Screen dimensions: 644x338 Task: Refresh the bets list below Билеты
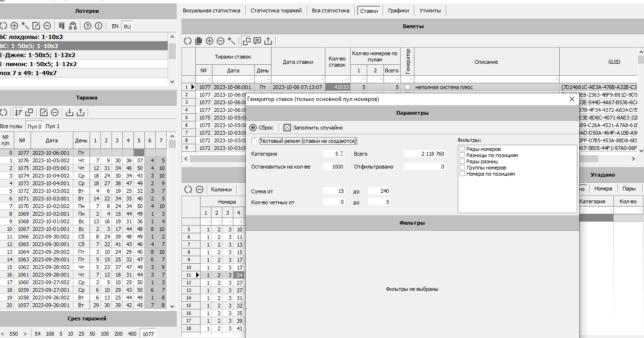click(188, 189)
